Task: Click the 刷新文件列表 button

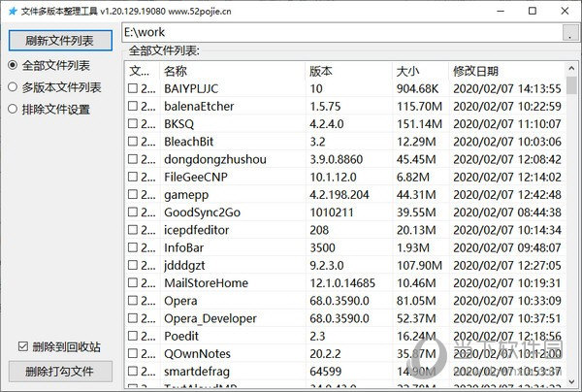Action: point(60,41)
